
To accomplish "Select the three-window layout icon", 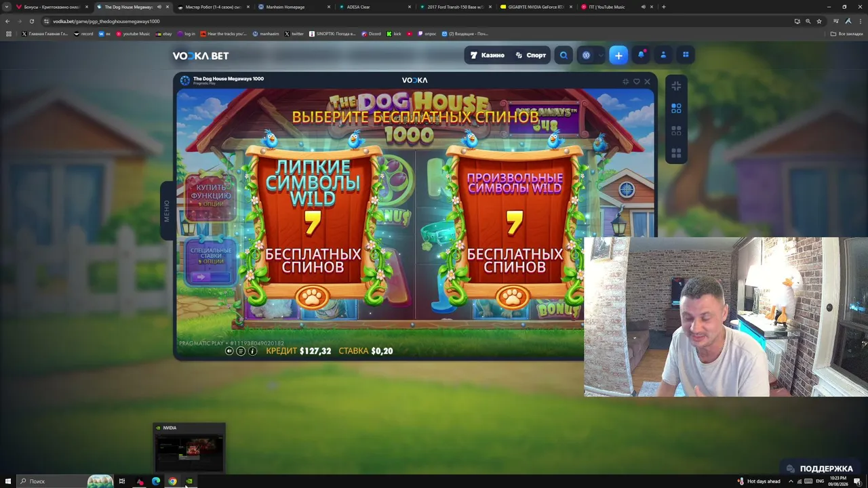I will pos(676,131).
